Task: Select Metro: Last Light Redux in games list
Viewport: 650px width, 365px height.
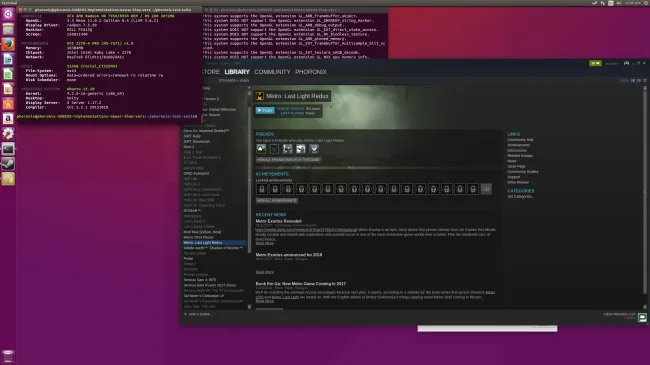Action: (x=215, y=243)
